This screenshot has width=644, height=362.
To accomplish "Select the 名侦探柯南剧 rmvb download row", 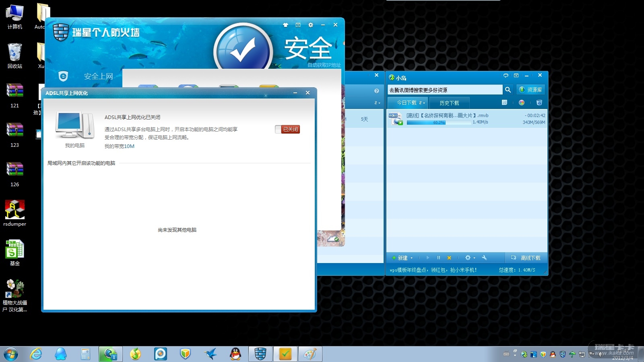I will click(x=467, y=119).
